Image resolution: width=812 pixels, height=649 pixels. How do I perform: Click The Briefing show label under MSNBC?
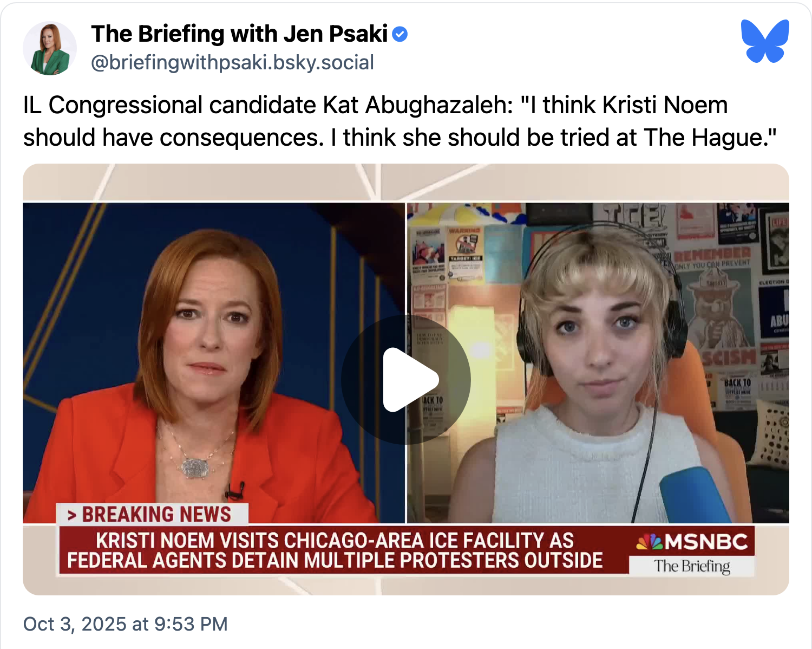pos(692,566)
